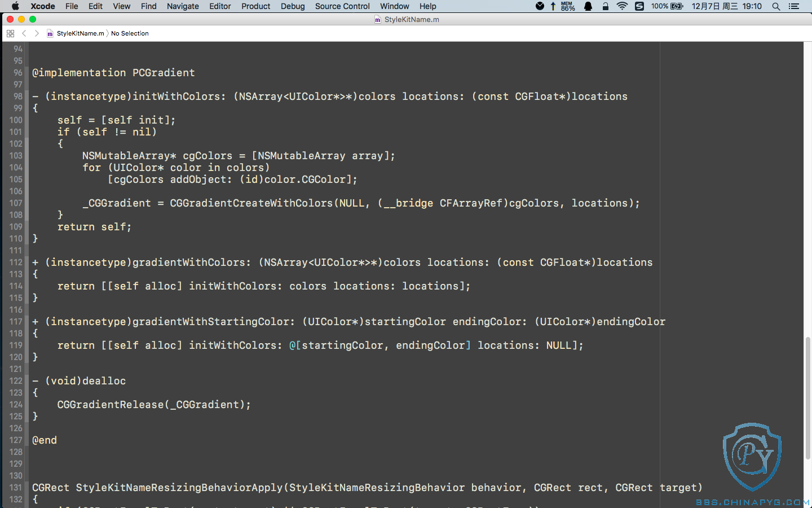This screenshot has width=812, height=508.
Task: Click line number 127 in gutter
Action: (x=16, y=440)
